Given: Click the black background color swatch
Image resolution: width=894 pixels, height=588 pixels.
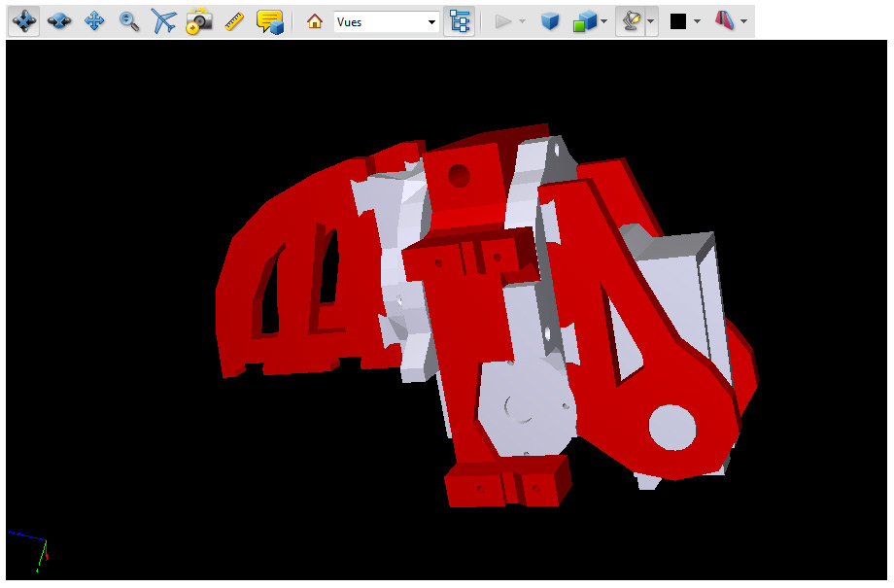Looking at the screenshot, I should [x=678, y=21].
